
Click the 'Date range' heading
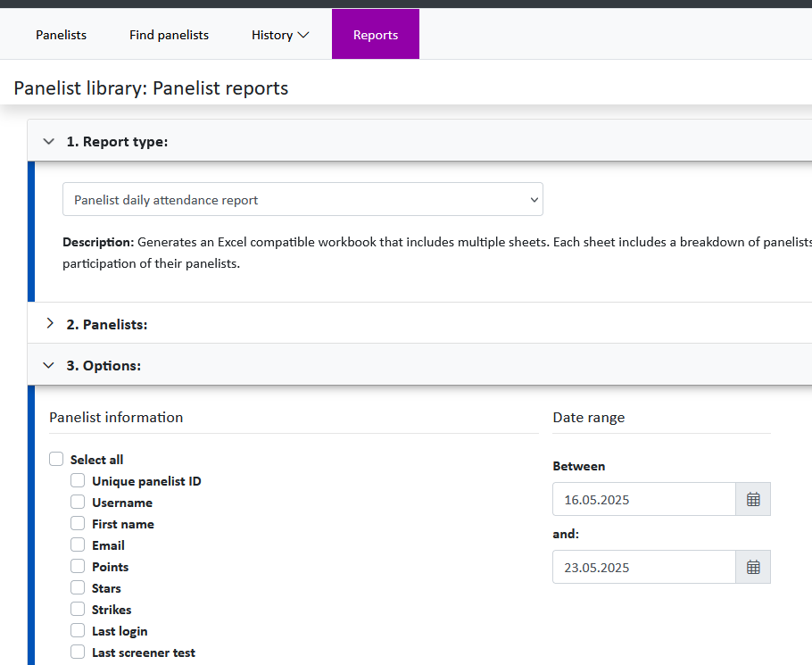coord(589,418)
